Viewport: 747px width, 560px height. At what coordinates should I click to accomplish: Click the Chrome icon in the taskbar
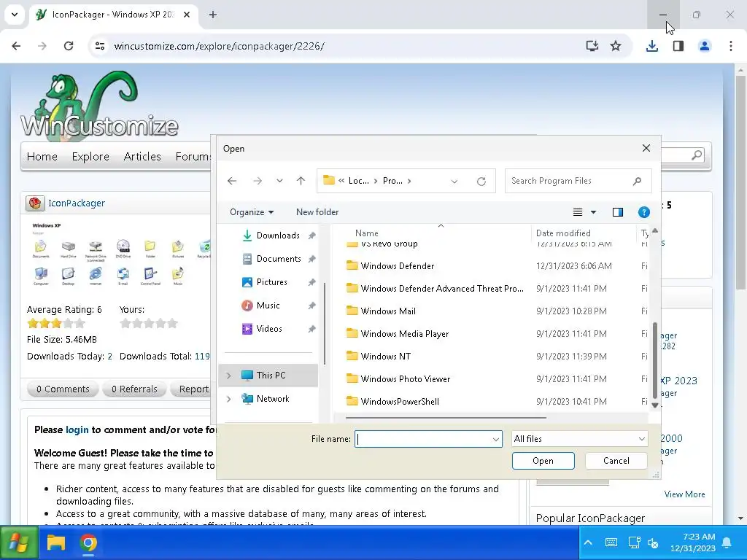pyautogui.click(x=88, y=542)
